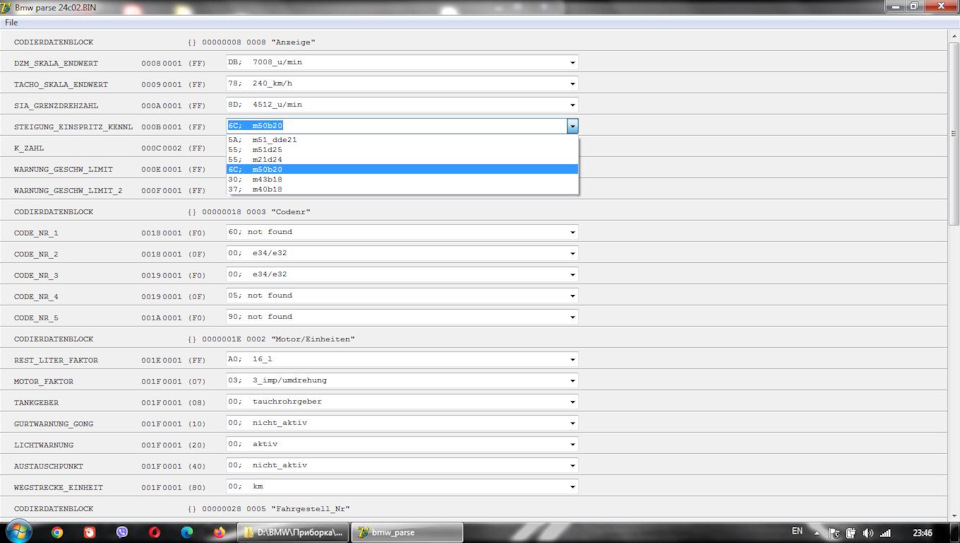Select the highlighted 6C; m50b20 list entry
The width and height of the screenshot is (960, 543).
click(402, 170)
